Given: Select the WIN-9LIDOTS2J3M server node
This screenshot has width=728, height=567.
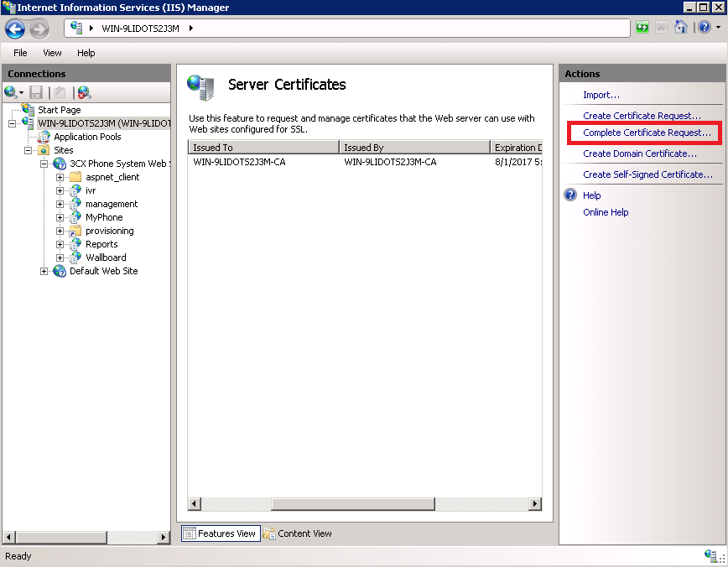Looking at the screenshot, I should pos(103,123).
